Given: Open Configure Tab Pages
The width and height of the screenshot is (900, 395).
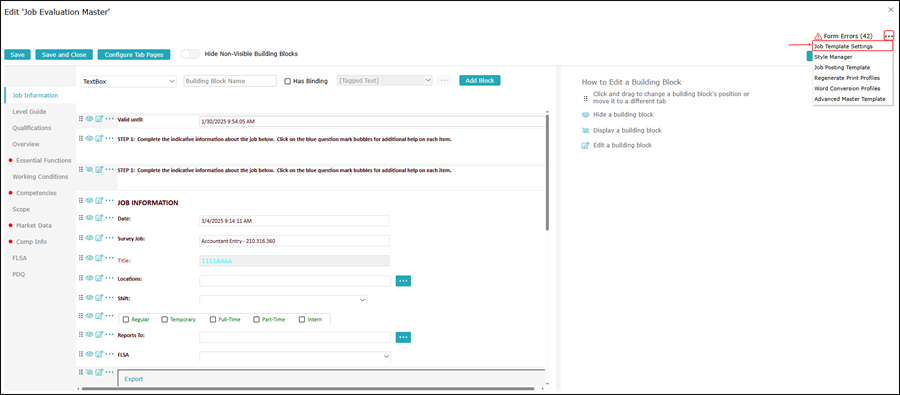Looking at the screenshot, I should pos(134,55).
